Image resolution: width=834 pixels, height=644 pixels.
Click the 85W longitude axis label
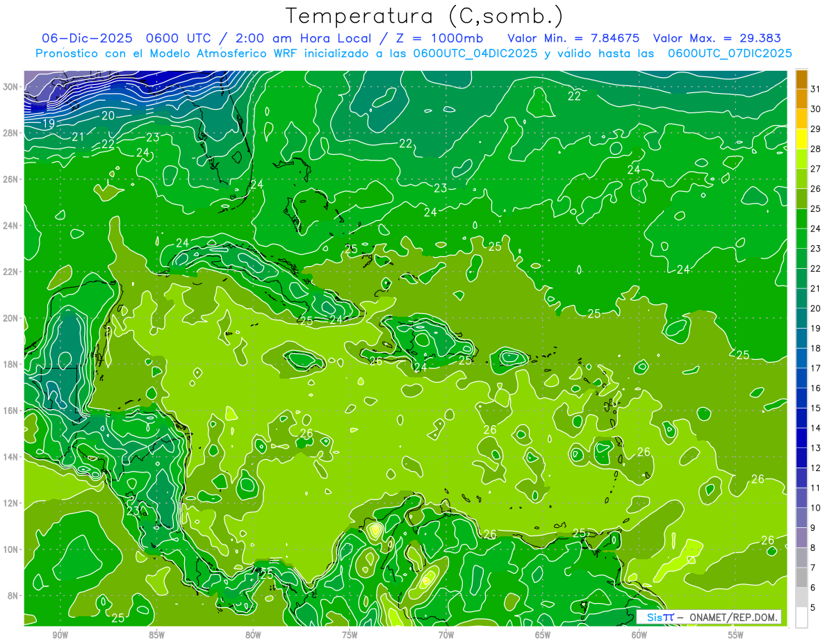click(x=156, y=635)
